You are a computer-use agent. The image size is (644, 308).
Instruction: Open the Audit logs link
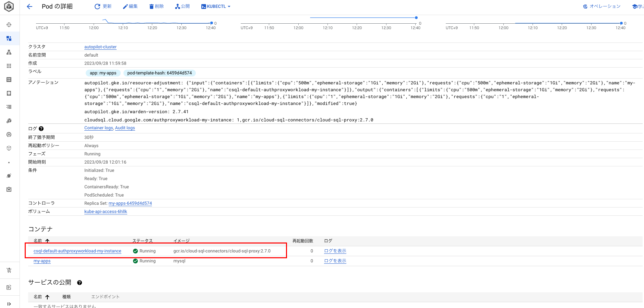coord(125,128)
